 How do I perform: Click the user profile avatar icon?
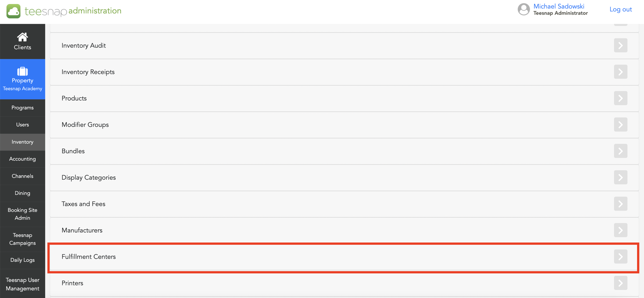524,9
